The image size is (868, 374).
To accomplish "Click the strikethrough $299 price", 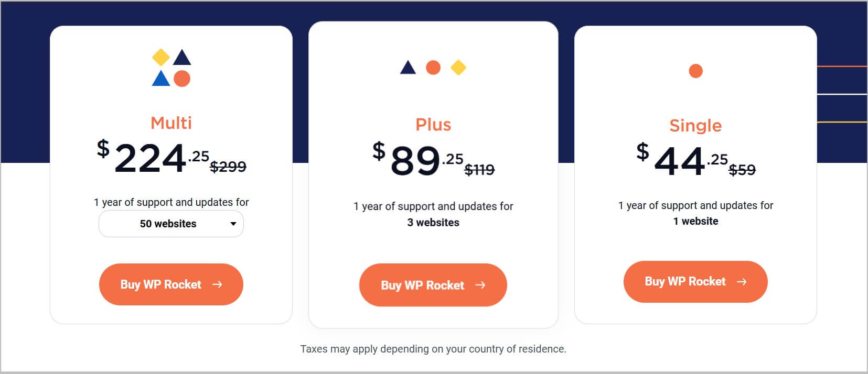I will pyautogui.click(x=229, y=167).
